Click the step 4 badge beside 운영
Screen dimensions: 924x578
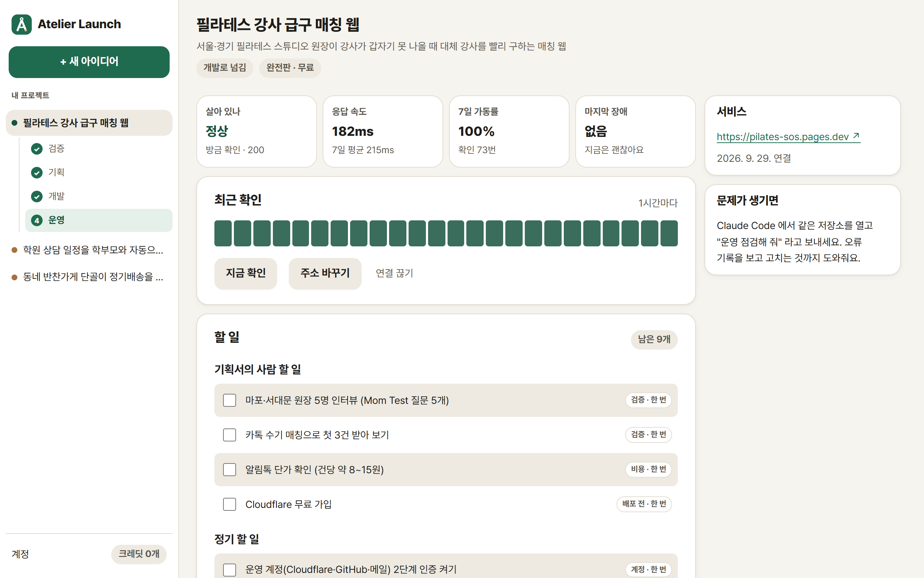coord(37,221)
